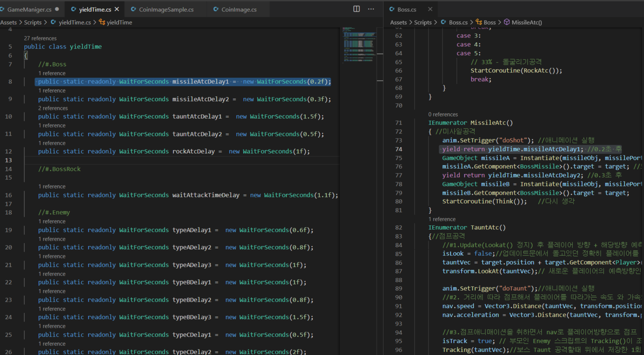Open the More Actions ellipsis menu
The height and width of the screenshot is (355, 644).
point(371,9)
